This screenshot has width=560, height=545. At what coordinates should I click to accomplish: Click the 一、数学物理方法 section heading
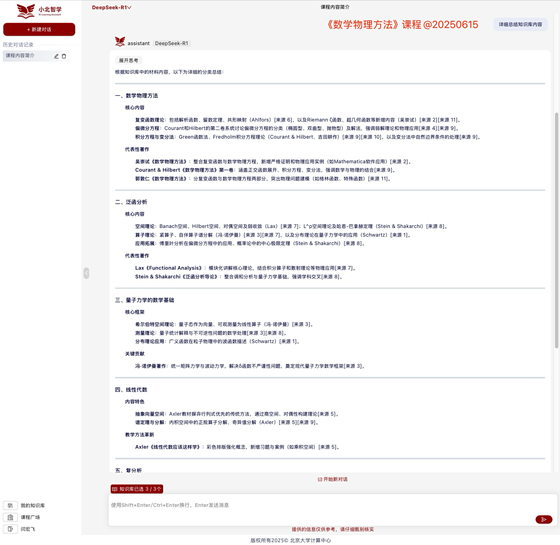pos(136,95)
